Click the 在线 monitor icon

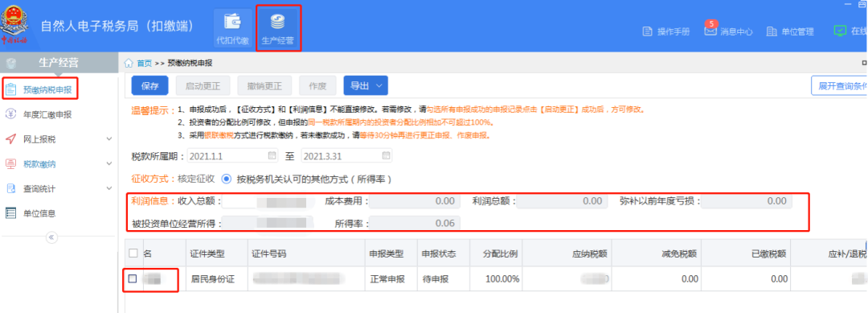coord(841,31)
